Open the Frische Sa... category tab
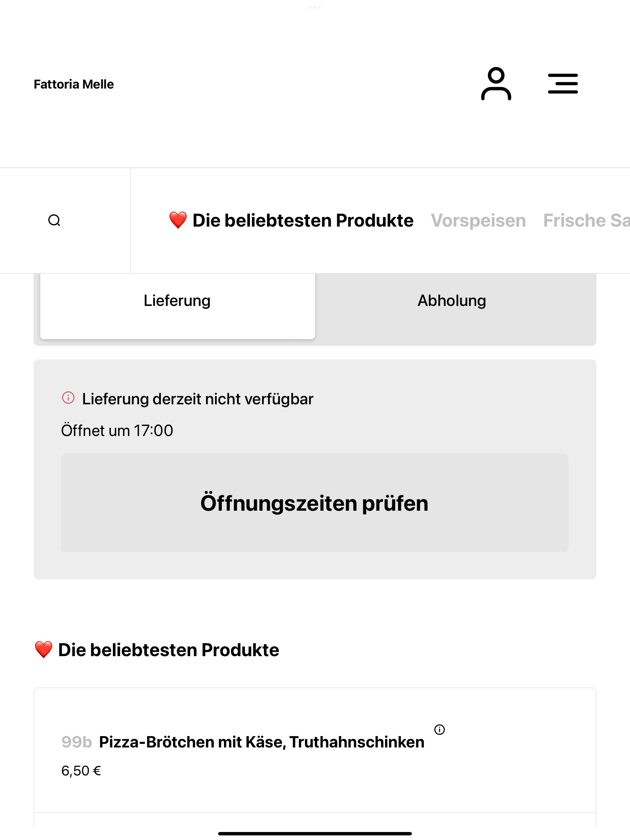630x840 pixels. (586, 220)
